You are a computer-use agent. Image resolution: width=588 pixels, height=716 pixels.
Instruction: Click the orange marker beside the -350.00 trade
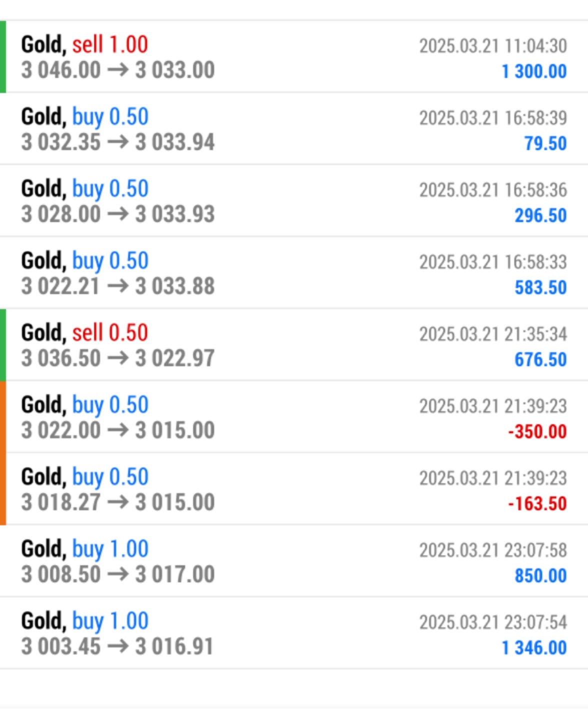[3, 417]
